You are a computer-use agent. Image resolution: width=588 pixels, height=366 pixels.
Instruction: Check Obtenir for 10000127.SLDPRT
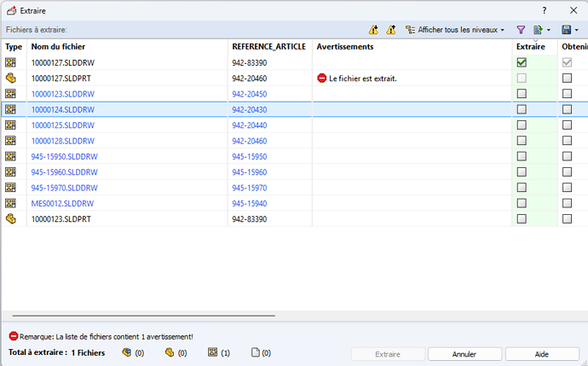coord(567,78)
